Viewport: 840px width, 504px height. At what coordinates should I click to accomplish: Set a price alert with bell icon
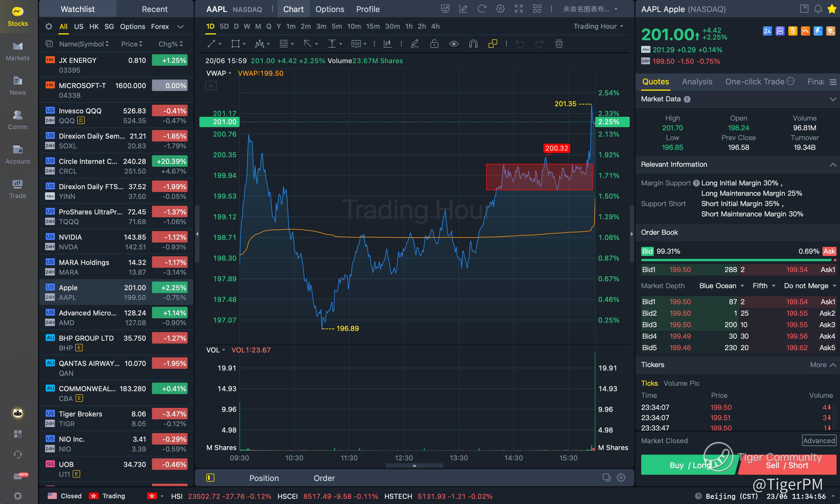tap(818, 9)
